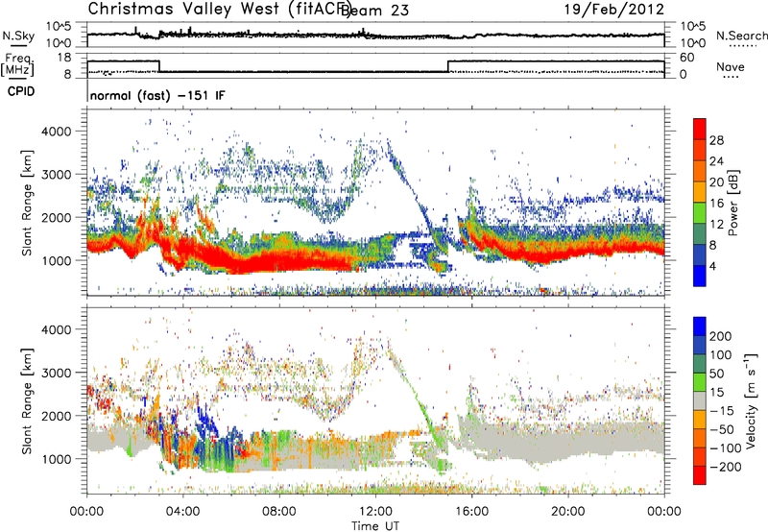Click 3000 on the power panel range axis
Image resolution: width=768 pixels, height=532 pixels.
pos(56,175)
